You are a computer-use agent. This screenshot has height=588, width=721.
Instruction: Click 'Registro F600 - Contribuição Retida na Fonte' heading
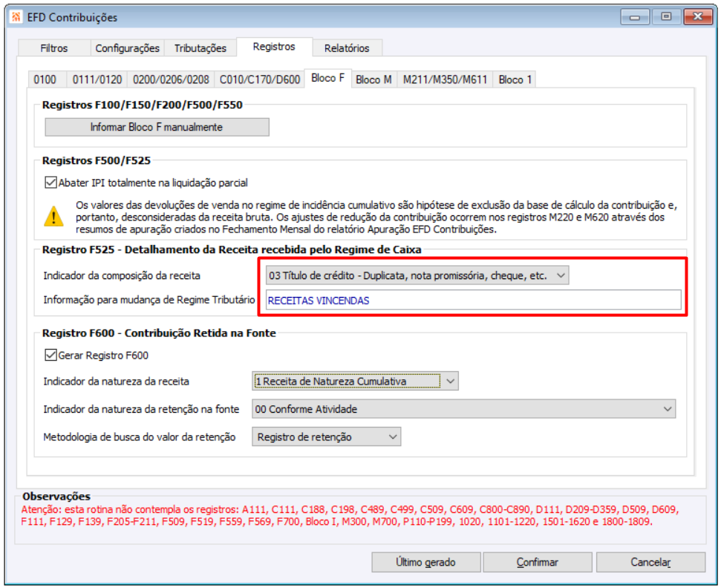click(159, 333)
